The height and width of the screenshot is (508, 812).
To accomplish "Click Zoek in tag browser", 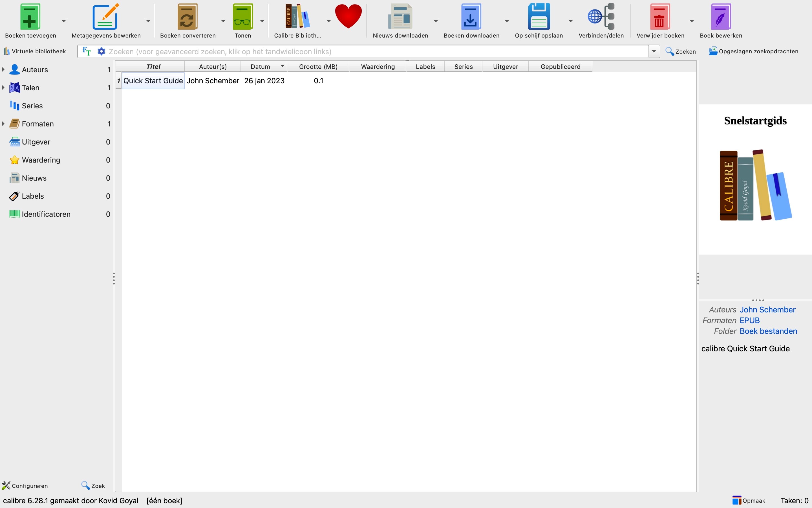I will coord(93,485).
